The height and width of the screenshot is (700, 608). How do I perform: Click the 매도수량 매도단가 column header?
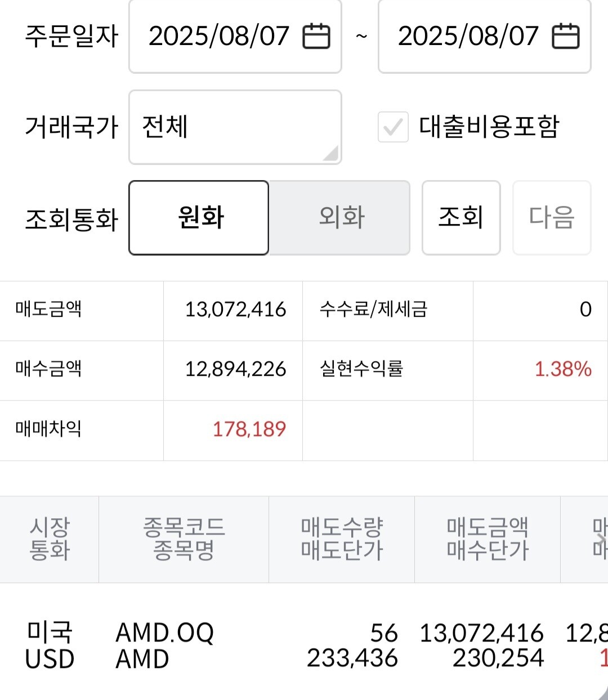pyautogui.click(x=342, y=540)
